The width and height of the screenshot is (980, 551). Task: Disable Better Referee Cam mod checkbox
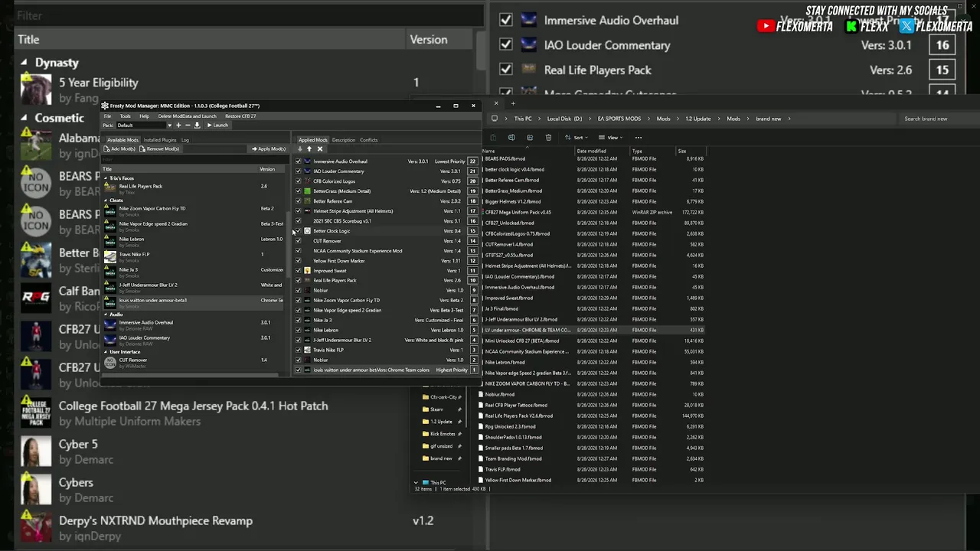click(299, 201)
